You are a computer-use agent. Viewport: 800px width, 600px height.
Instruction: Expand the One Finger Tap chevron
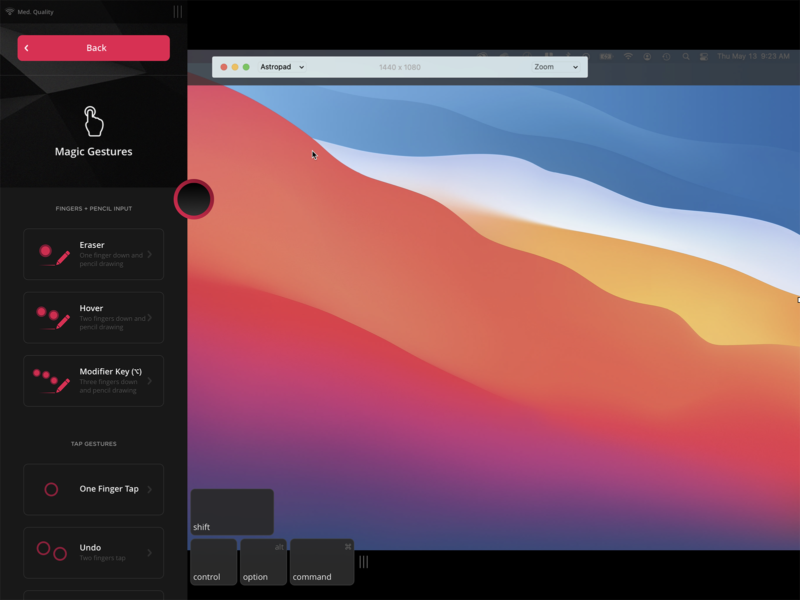[149, 489]
